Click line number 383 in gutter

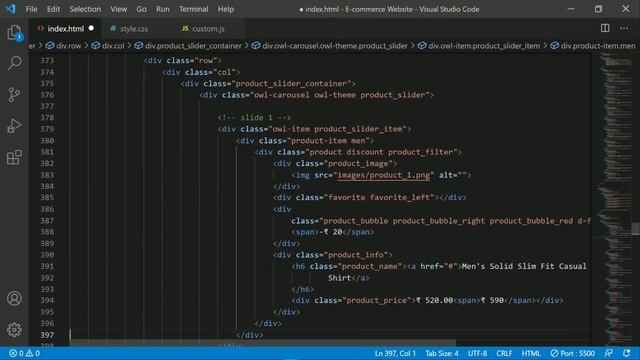click(x=47, y=175)
